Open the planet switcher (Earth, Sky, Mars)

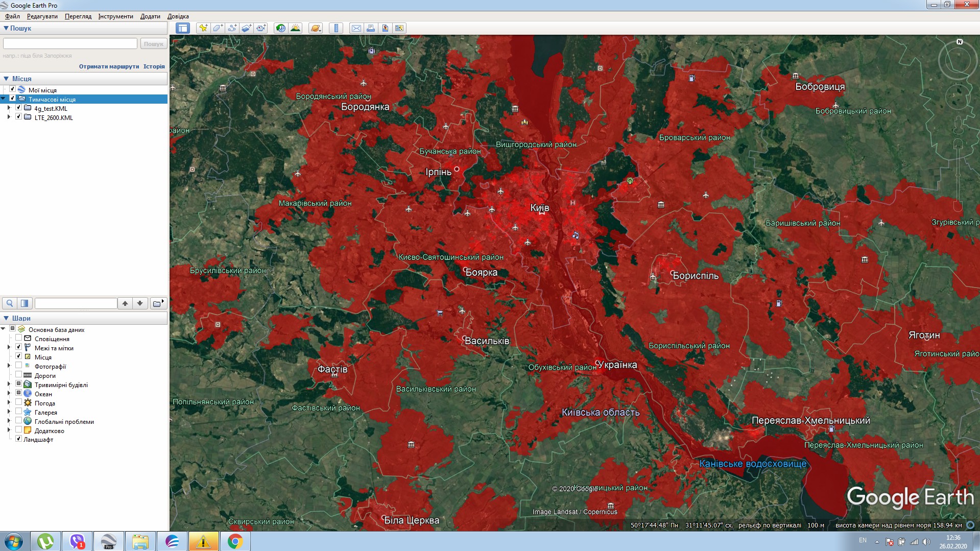tap(316, 28)
